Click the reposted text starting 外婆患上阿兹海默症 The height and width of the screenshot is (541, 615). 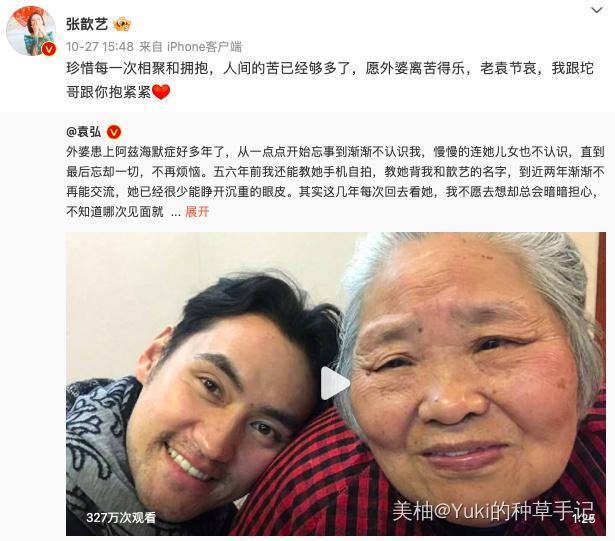(335, 182)
